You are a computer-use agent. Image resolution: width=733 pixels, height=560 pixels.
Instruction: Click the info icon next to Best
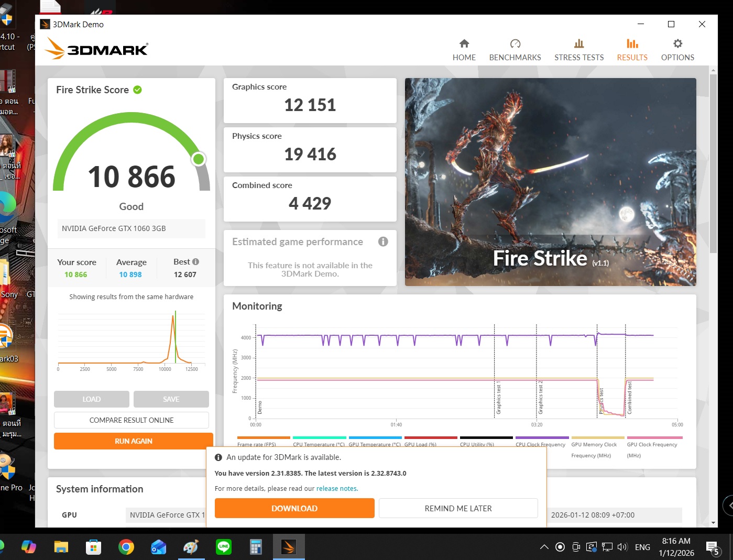[x=196, y=262]
